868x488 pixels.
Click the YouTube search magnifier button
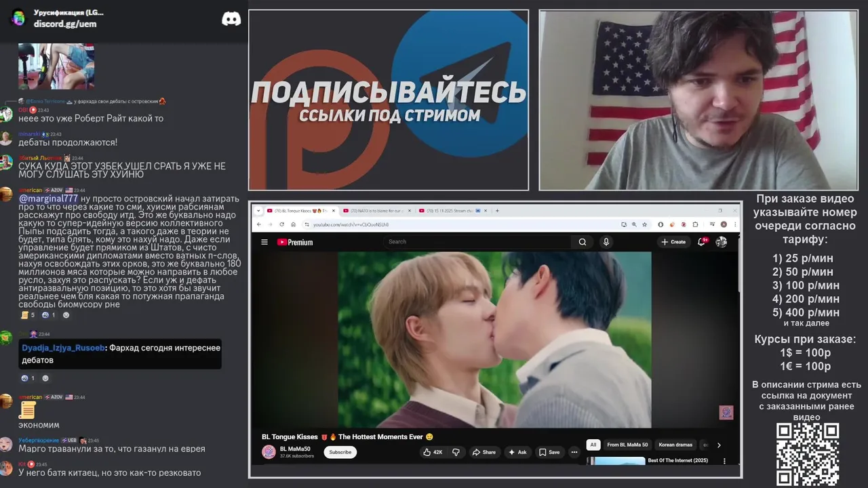[582, 242]
